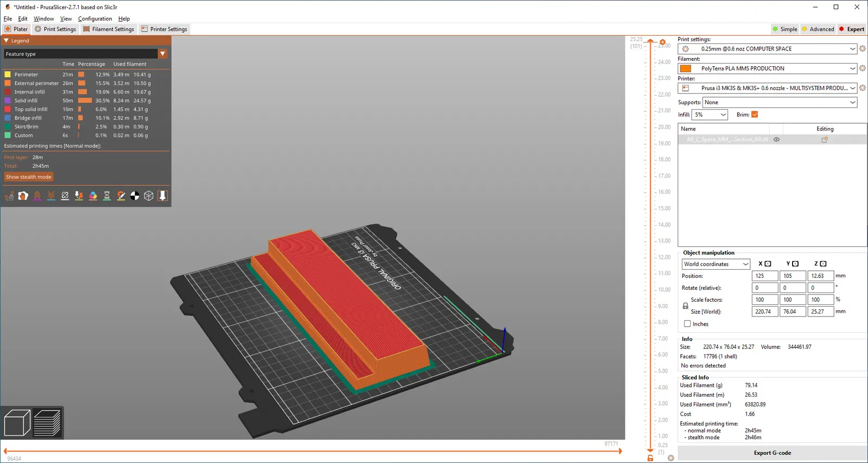Switch to the Plater tab

16,29
